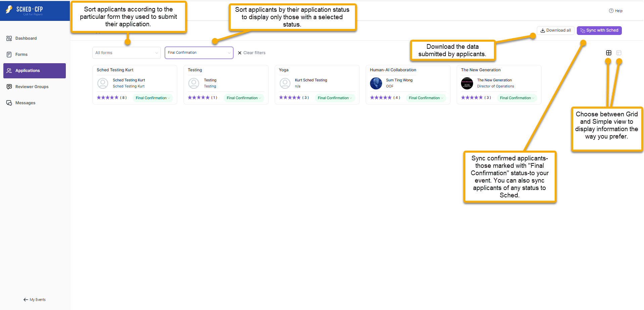This screenshot has width=644, height=310.
Task: Open the Testing application title
Action: pos(195,70)
